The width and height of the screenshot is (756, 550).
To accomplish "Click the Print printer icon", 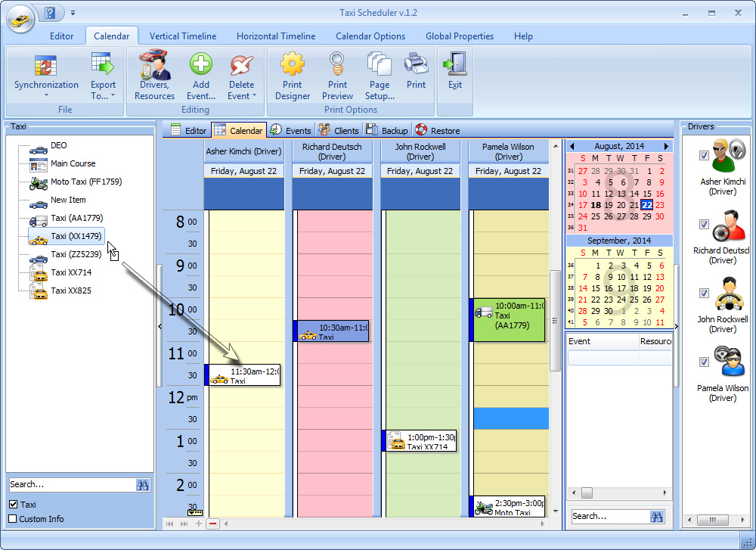I will [416, 64].
